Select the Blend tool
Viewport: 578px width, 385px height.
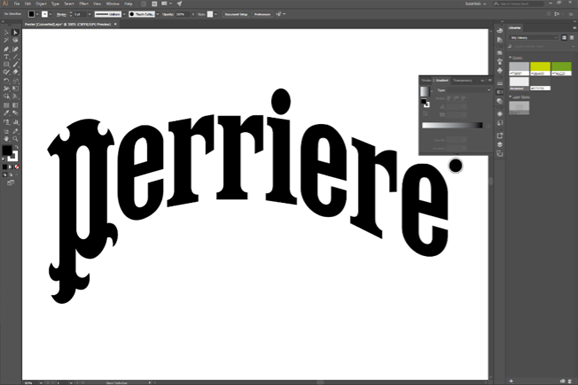[x=15, y=113]
